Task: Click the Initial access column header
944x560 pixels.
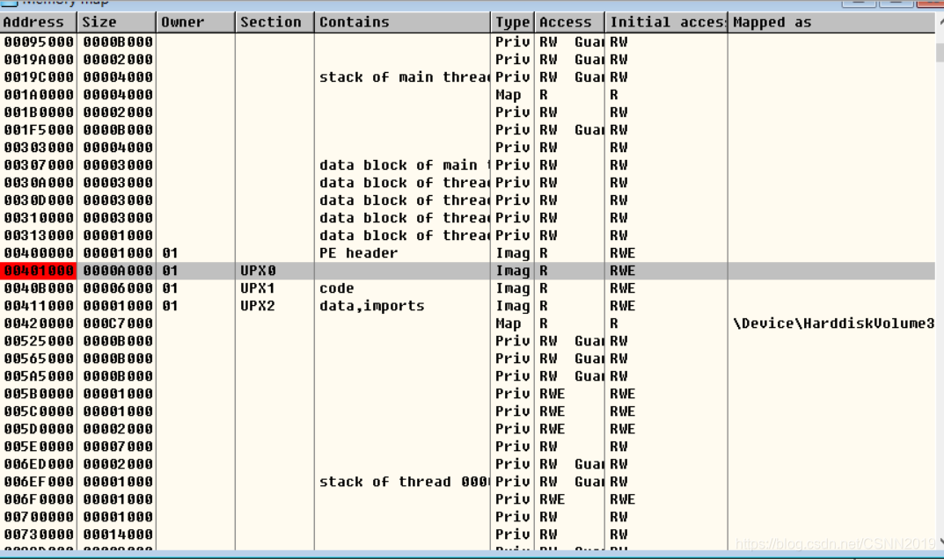Action: click(x=667, y=22)
